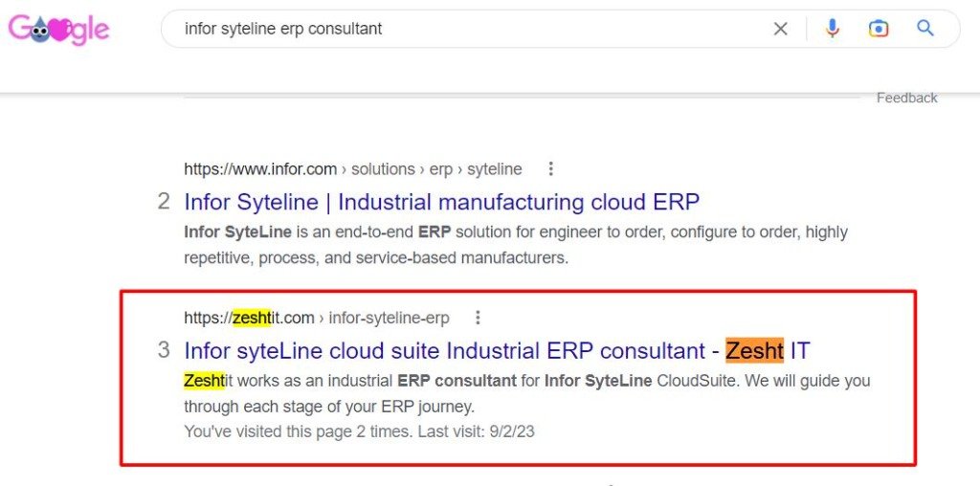Open 'Infor Syteline | Industrial manufacturing cloud ERP' link
The width and height of the screenshot is (980, 486).
442,202
